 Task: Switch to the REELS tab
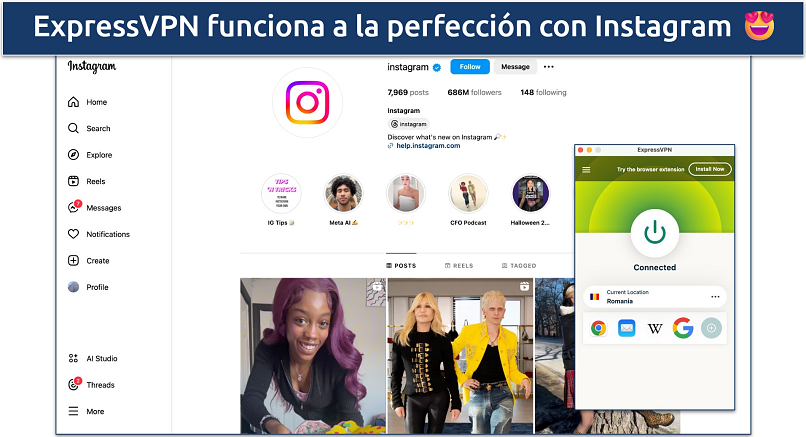(459, 266)
